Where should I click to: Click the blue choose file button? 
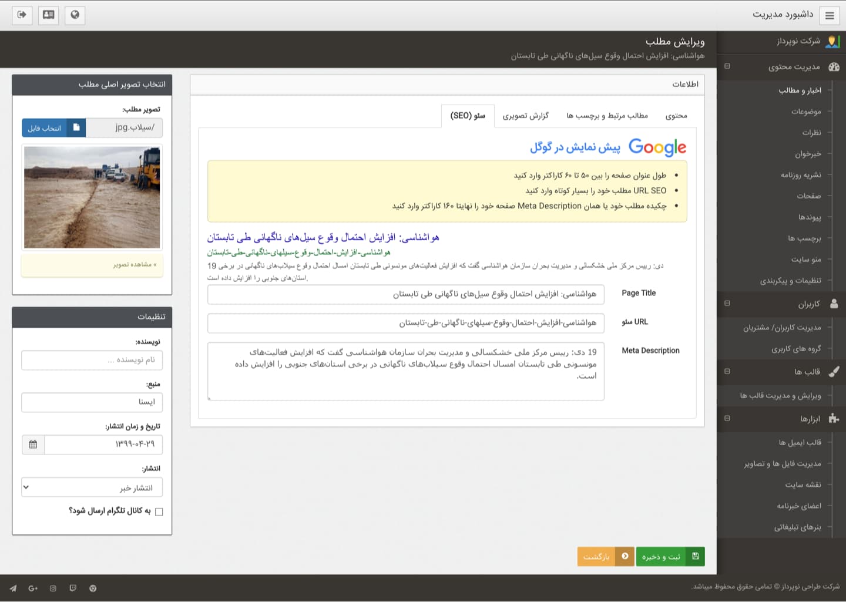(54, 128)
